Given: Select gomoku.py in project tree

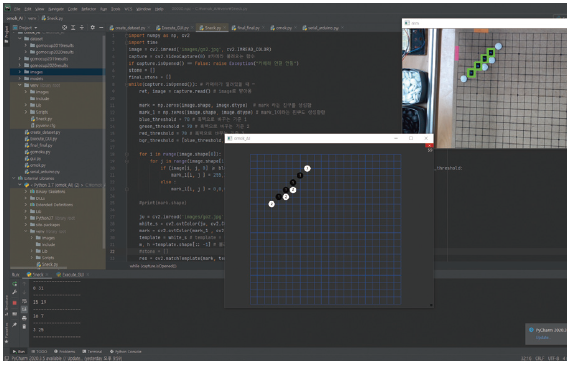Looking at the screenshot, I should click(37, 152).
